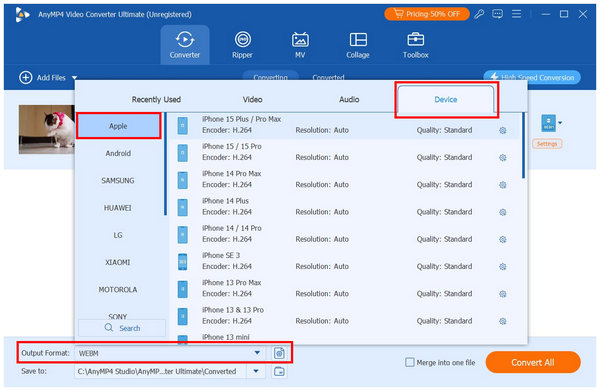
Task: Switch to the Recently Used tab
Action: click(156, 100)
